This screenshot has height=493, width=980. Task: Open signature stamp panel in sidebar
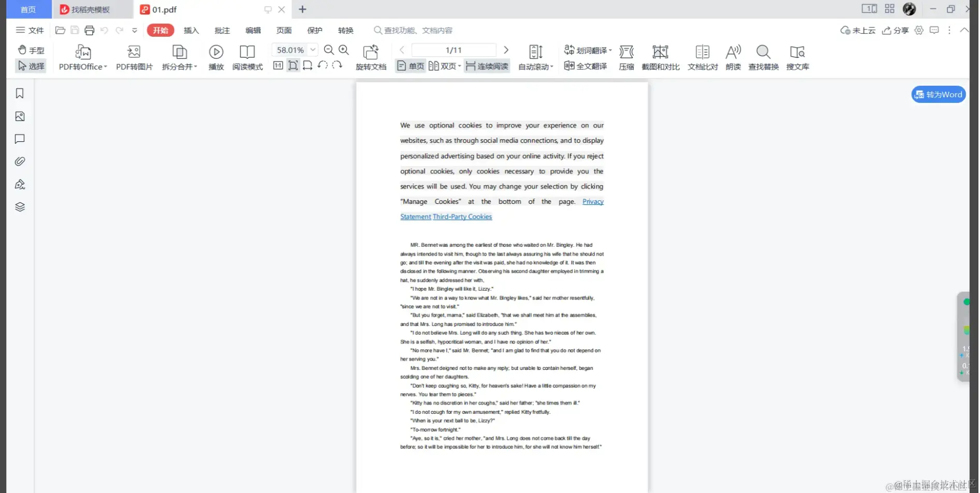pos(20,184)
